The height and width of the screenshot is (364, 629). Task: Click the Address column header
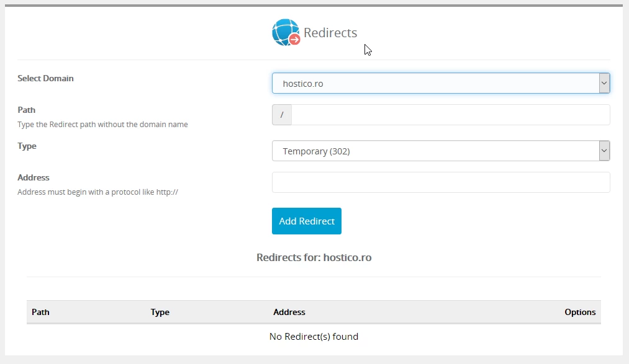[x=289, y=312]
